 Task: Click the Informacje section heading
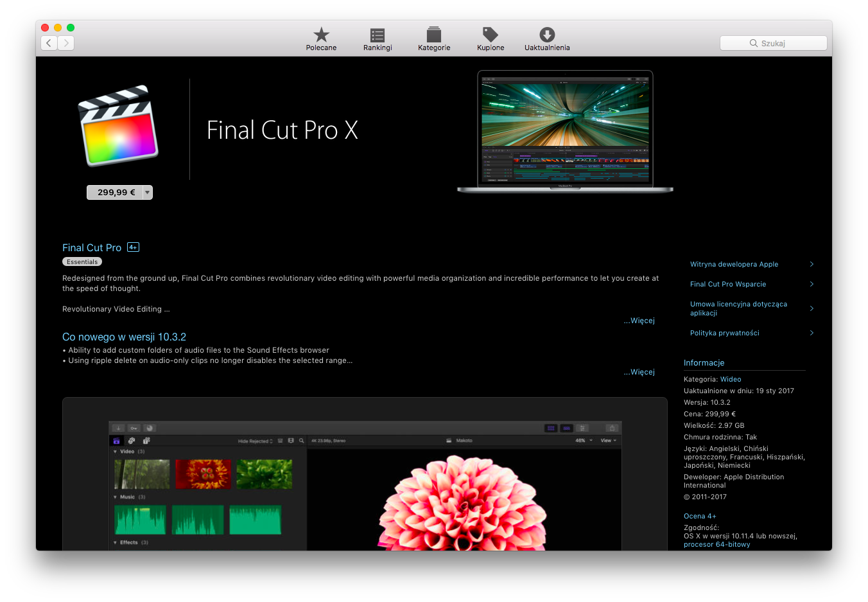tap(704, 363)
